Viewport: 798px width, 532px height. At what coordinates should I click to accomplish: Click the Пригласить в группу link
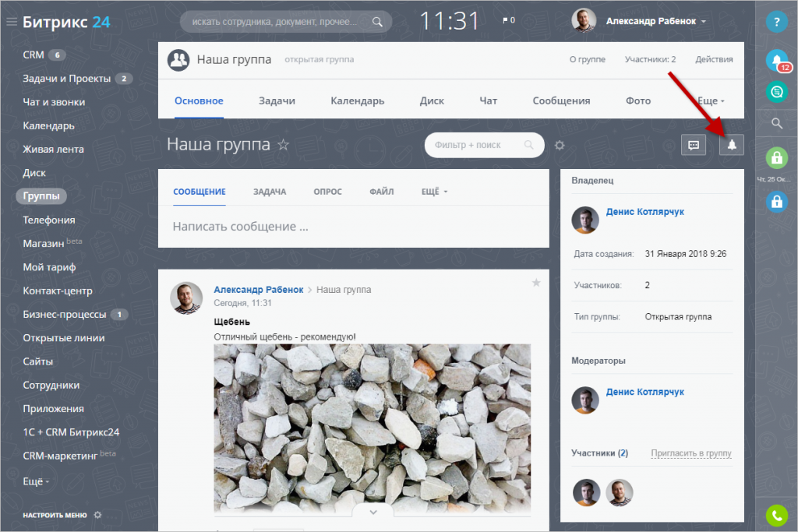click(x=690, y=453)
